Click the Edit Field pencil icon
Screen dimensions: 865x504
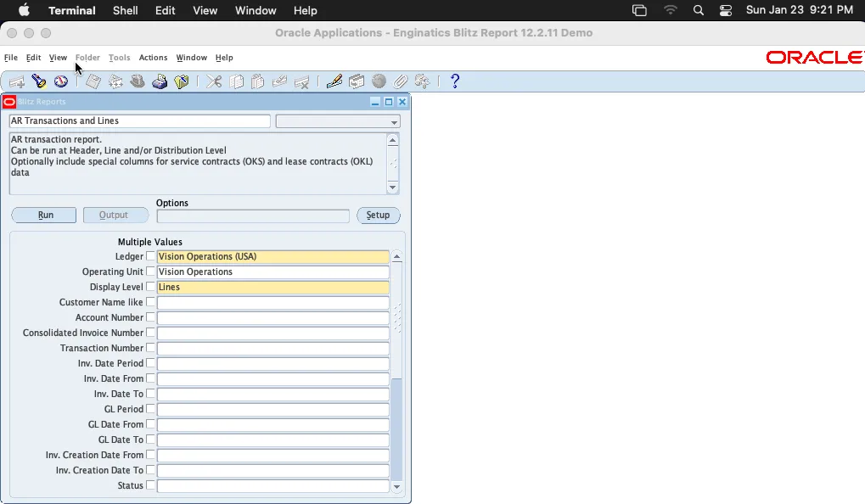click(x=334, y=81)
